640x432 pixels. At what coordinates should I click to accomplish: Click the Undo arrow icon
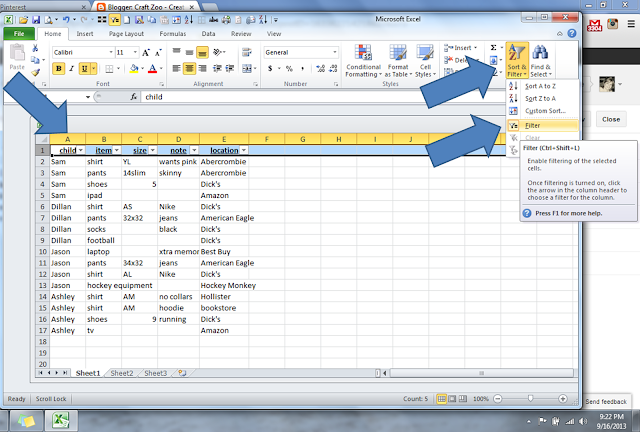pos(66,20)
